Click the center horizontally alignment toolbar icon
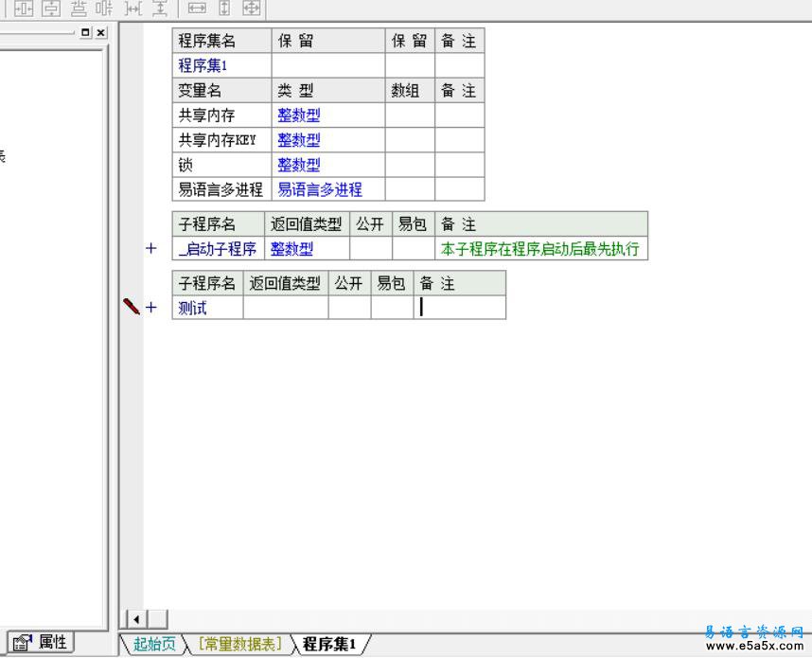The image size is (812, 658). click(x=24, y=8)
